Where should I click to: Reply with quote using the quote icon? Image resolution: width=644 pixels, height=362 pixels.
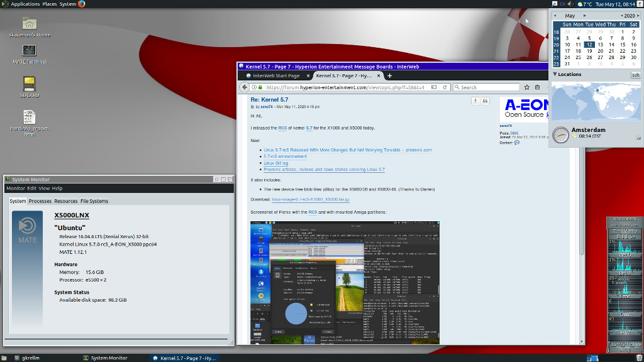coord(485,101)
